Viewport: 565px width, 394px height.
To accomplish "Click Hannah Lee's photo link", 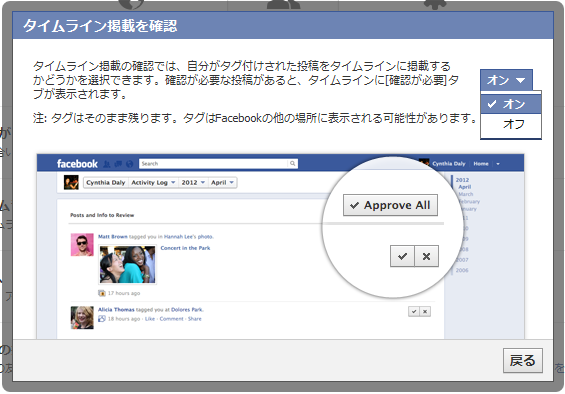I will pos(189,236).
